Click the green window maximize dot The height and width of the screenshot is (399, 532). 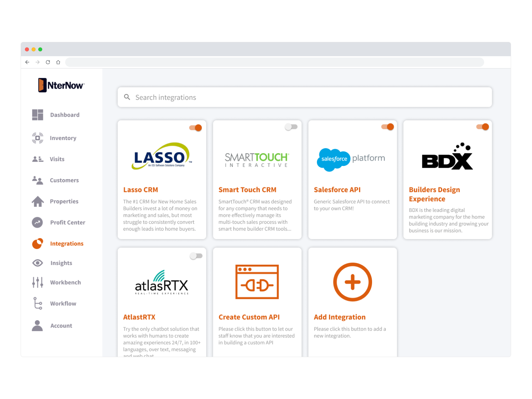point(40,49)
